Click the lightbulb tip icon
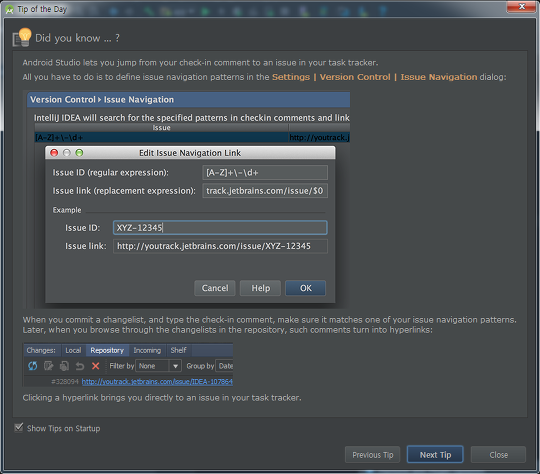The image size is (540, 474). [x=22, y=37]
